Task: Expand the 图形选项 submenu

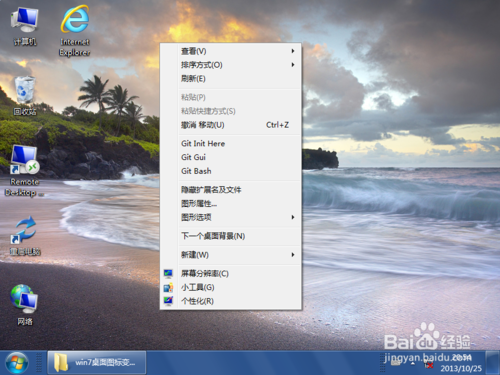Action: (x=231, y=217)
